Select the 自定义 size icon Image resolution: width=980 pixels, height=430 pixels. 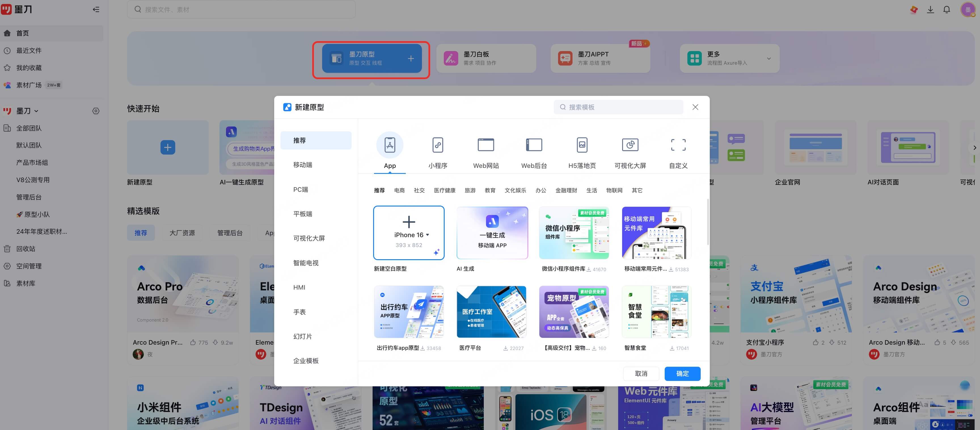tap(678, 145)
